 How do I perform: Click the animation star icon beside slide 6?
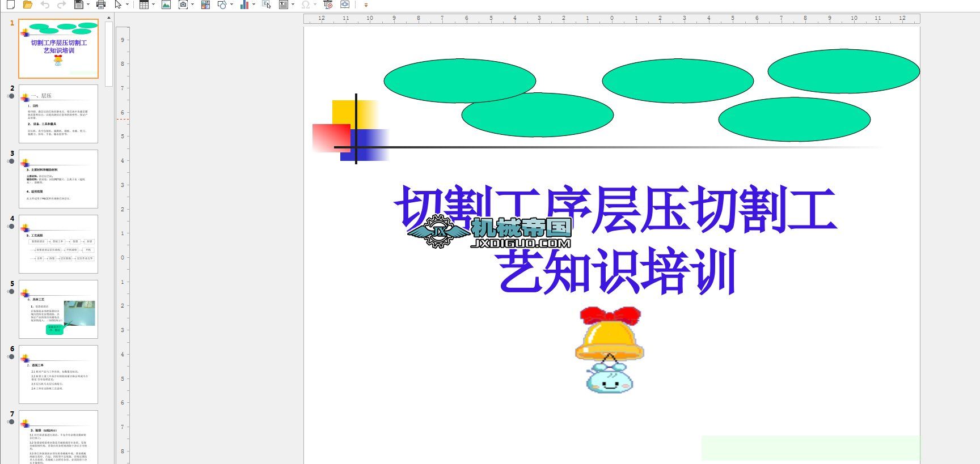[11, 357]
